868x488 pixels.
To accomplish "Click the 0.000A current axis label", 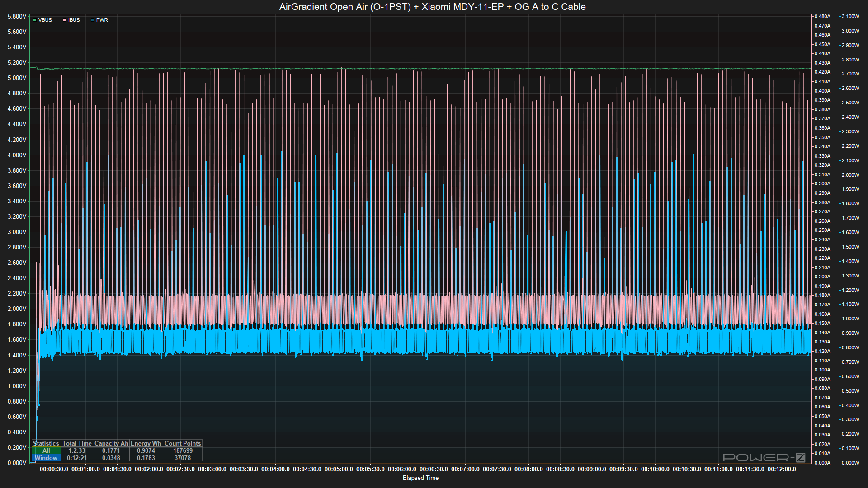I will pos(822,463).
